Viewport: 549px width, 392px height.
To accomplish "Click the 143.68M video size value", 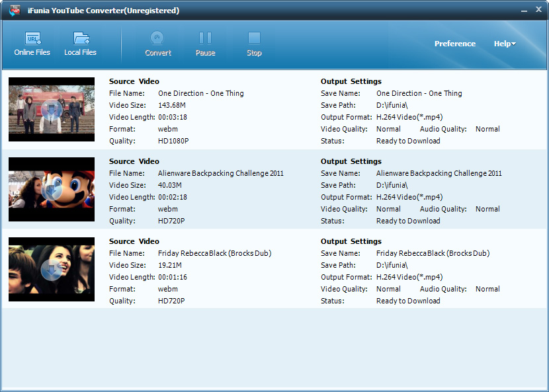I will coord(171,105).
